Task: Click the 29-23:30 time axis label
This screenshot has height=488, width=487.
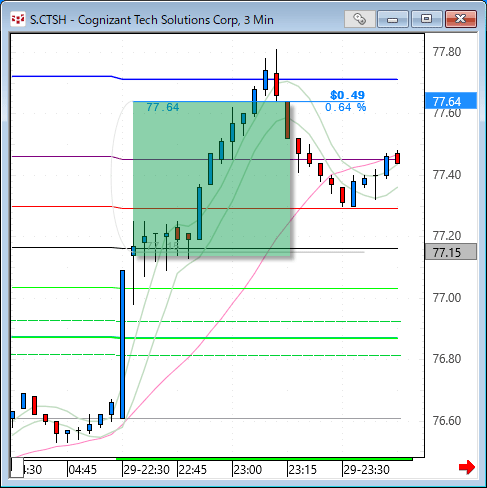Action: click(x=366, y=470)
